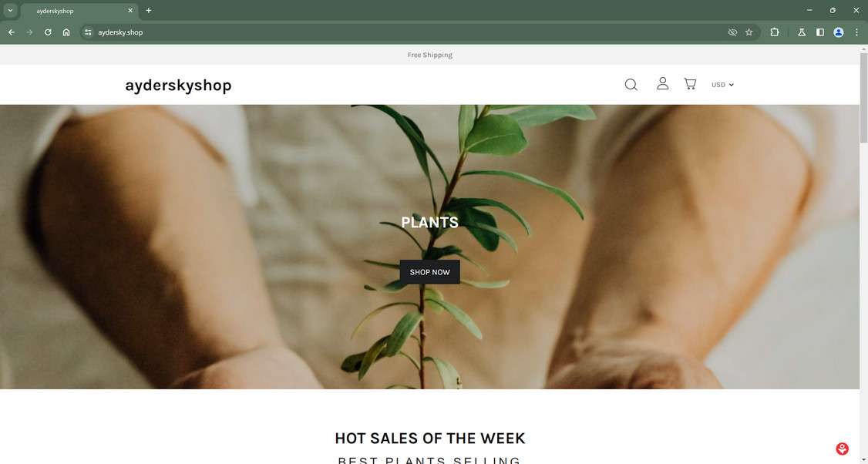Click the third-party cookies eye icon

pos(732,32)
